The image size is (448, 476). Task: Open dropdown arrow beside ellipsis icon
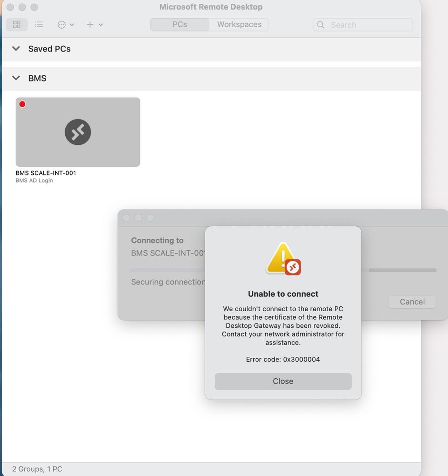[72, 25]
